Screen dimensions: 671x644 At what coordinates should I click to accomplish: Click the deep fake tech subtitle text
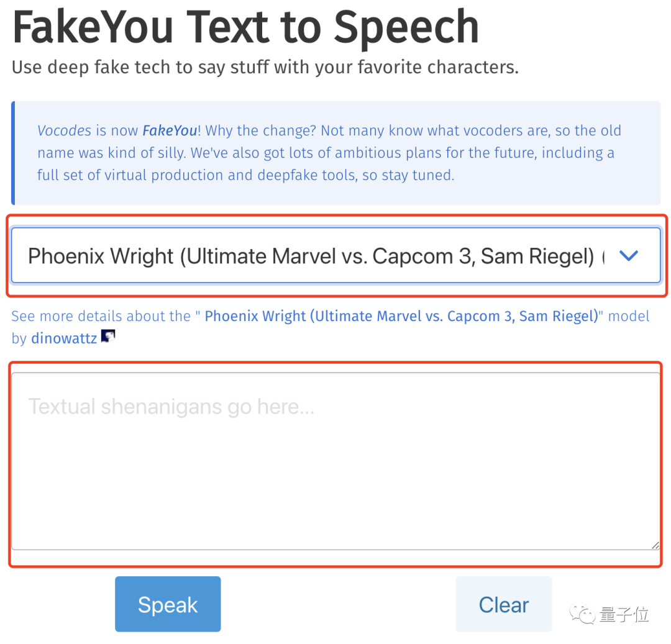(265, 67)
